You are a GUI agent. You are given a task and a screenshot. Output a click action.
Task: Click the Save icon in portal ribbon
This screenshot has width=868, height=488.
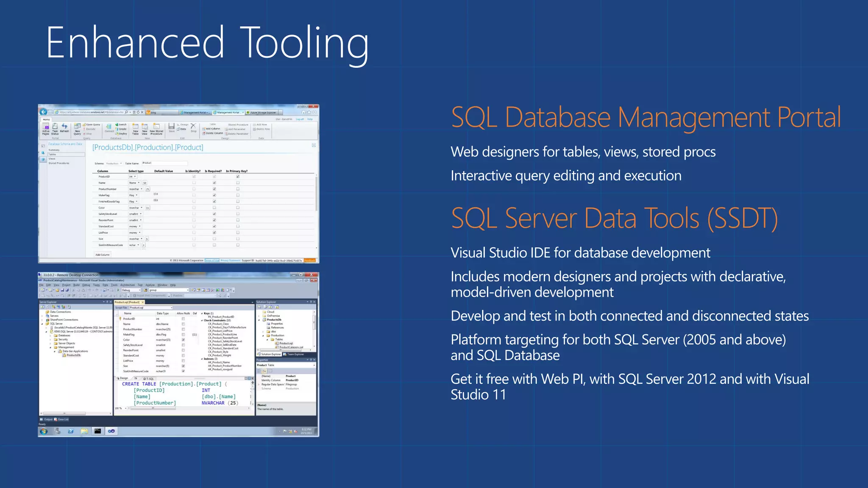(172, 128)
